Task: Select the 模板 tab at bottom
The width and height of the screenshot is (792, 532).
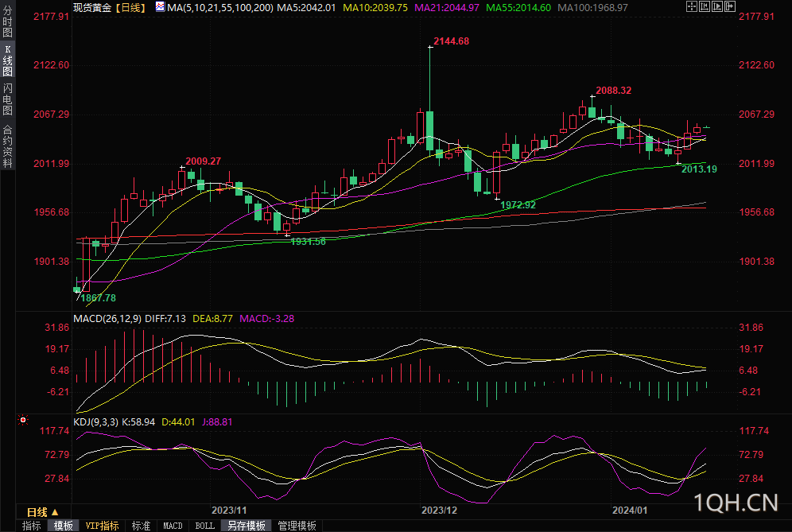Action: pos(63,526)
